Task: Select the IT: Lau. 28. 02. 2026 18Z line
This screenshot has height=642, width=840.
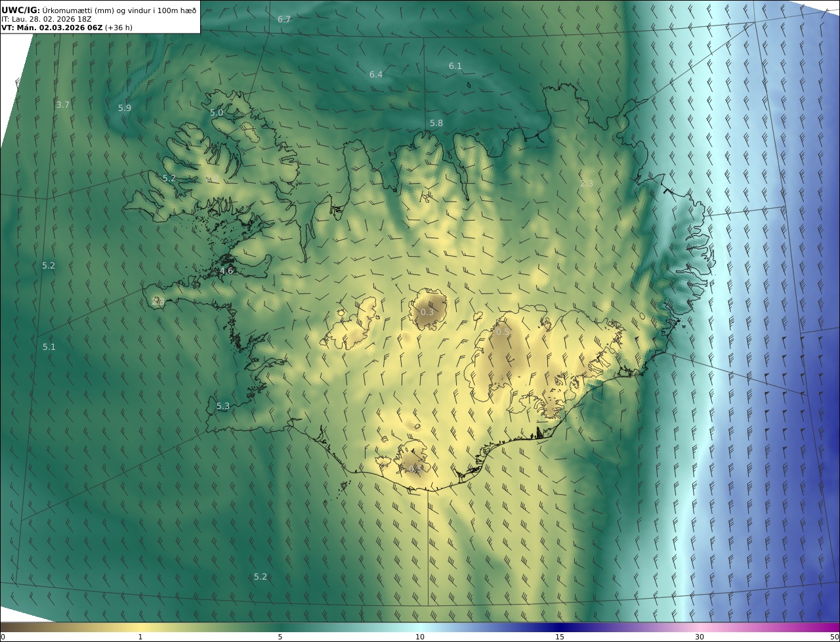Action: click(x=46, y=19)
